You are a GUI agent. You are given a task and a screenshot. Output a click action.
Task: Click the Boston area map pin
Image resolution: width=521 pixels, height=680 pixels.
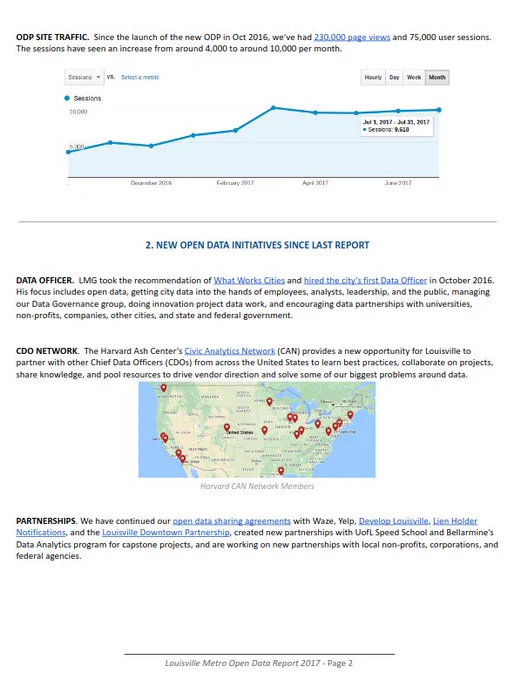click(x=350, y=415)
